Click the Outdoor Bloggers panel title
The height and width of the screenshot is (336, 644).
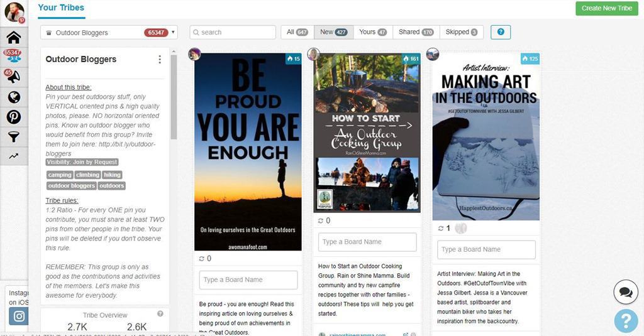tap(81, 59)
